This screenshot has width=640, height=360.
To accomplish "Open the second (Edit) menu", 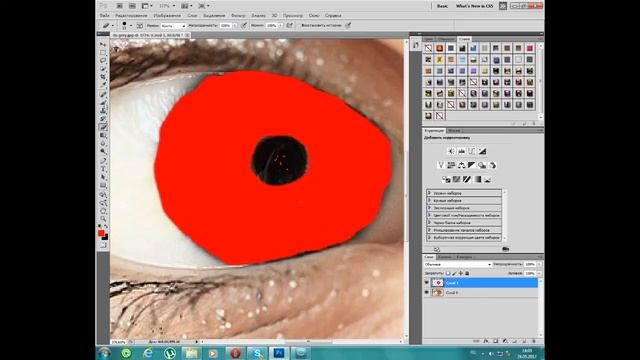I will click(131, 16).
